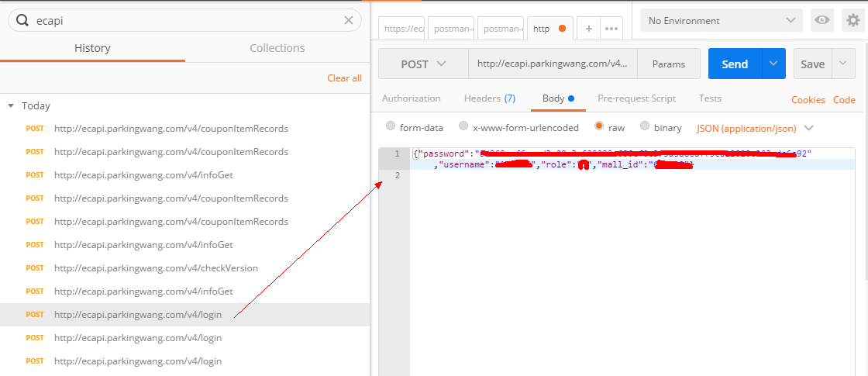Click the Params button
The height and width of the screenshot is (376, 868).
coord(669,64)
